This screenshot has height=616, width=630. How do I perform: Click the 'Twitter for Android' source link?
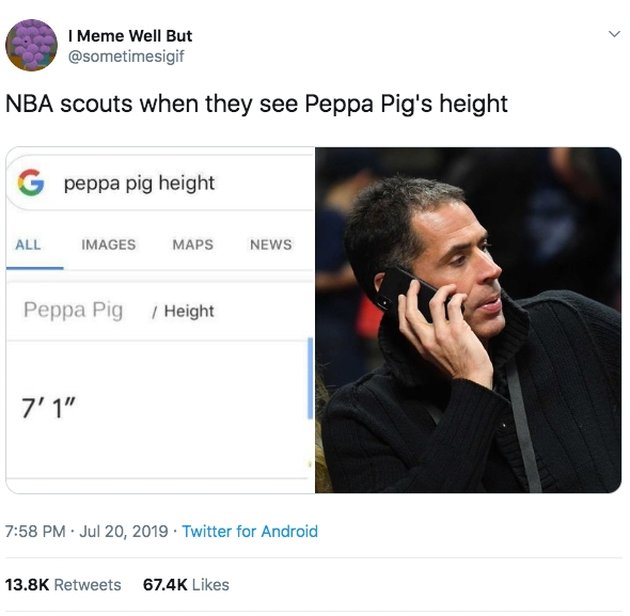[250, 531]
